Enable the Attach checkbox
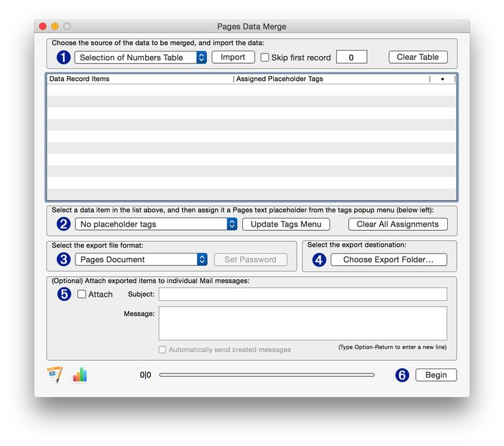 coord(81,294)
